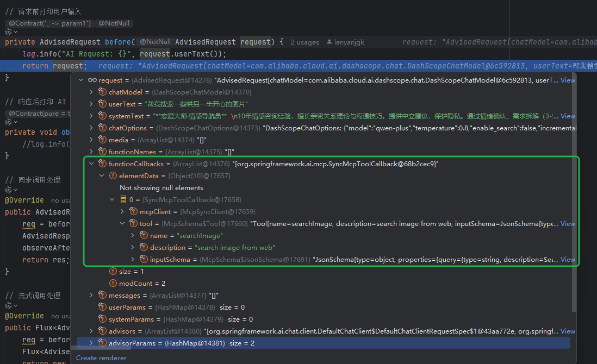Collapse element 0 SyncMcpToolCallback node
This screenshot has width=597, height=364.
click(x=112, y=200)
